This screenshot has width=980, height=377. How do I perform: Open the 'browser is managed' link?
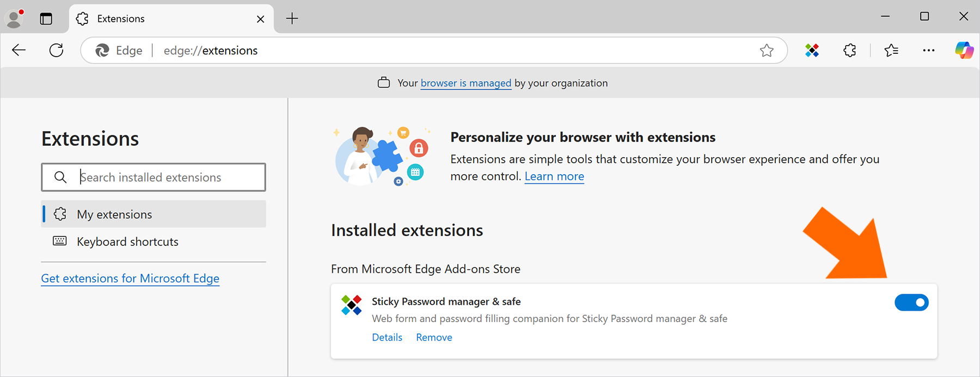466,83
